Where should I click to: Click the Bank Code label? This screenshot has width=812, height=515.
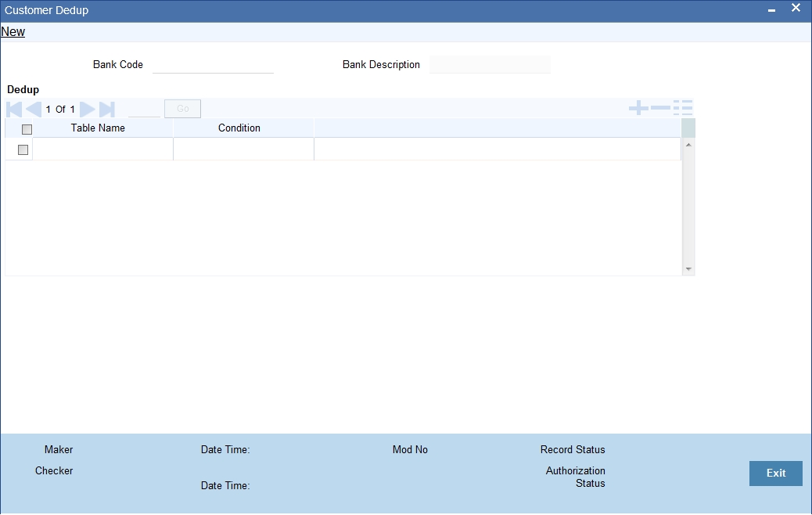[118, 65]
